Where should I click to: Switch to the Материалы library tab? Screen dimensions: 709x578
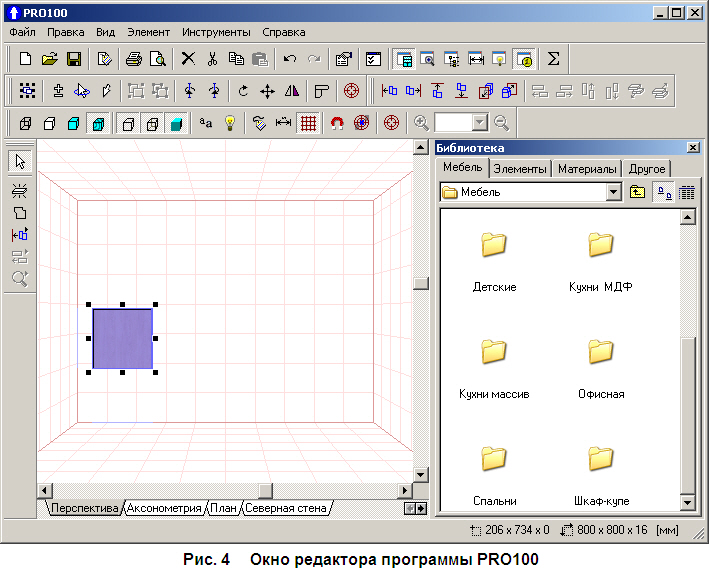point(587,169)
